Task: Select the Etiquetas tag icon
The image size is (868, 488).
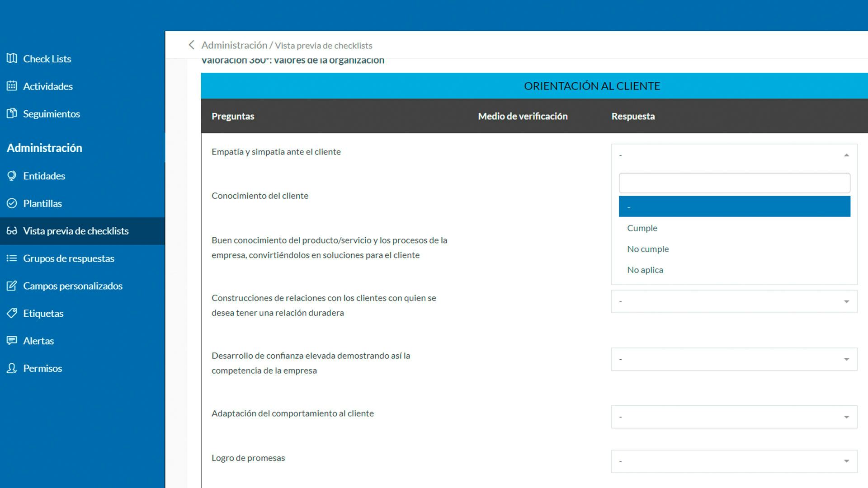Action: coord(12,313)
